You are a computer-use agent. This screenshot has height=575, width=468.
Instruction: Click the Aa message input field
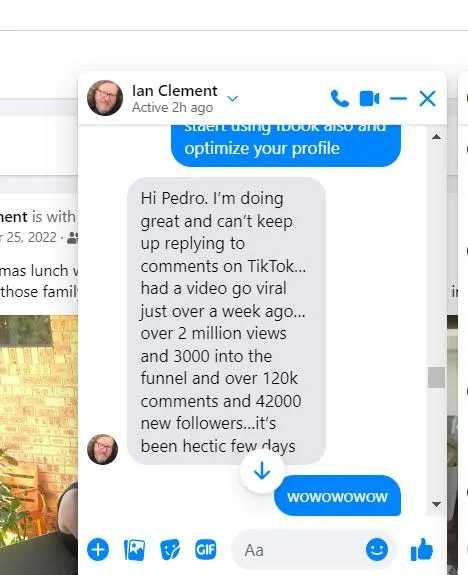(x=298, y=550)
